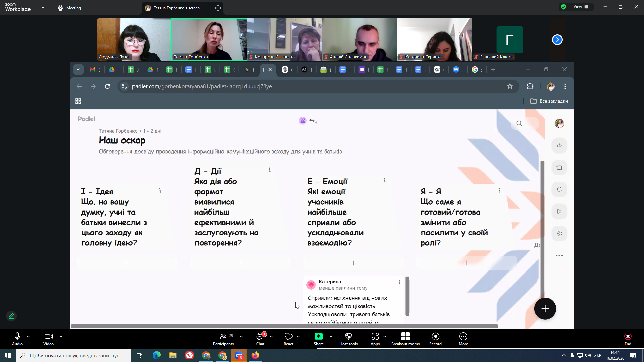The width and height of the screenshot is (644, 362).
Task: Open the Meeting tab in Zoom Workplace
Action: 69,8
